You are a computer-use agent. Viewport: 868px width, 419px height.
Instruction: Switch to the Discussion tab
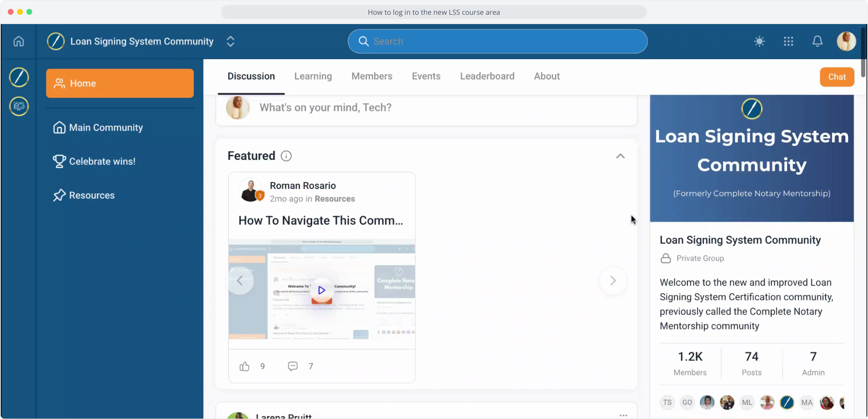[x=251, y=76]
